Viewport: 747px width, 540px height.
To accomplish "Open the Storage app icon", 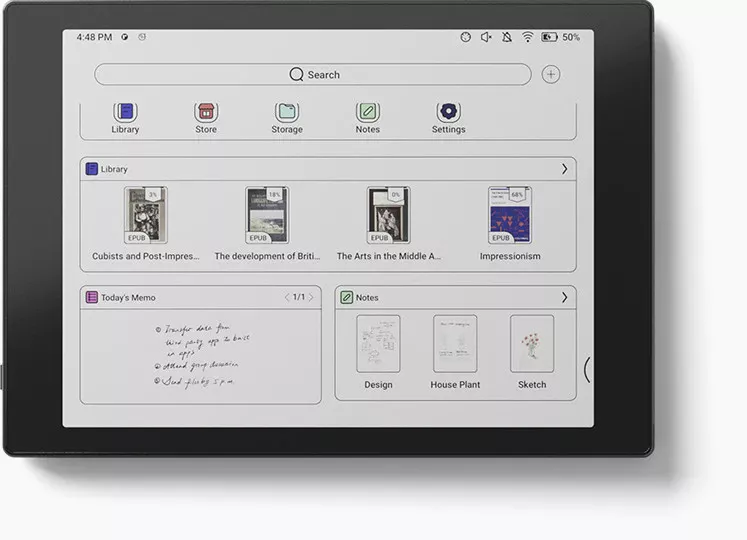I will click(287, 112).
